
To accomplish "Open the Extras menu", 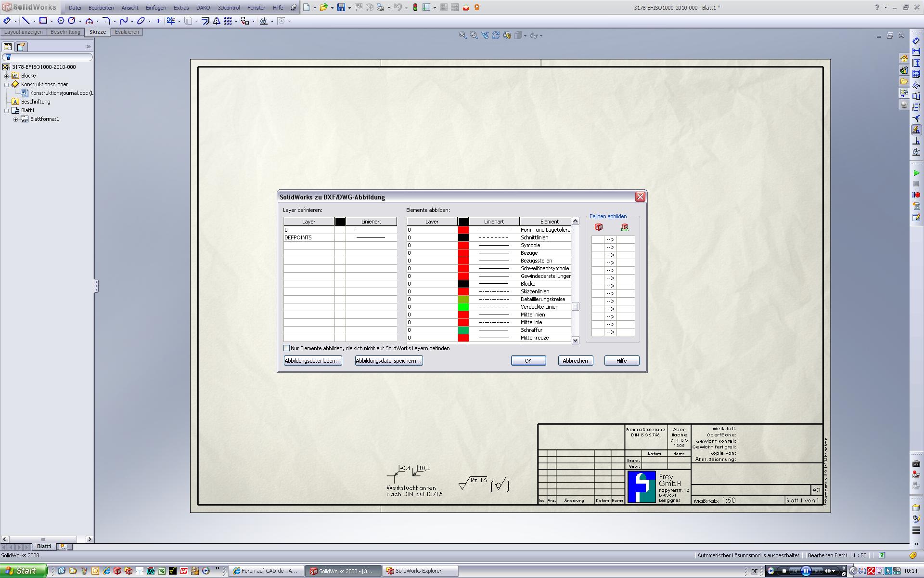I will point(181,8).
